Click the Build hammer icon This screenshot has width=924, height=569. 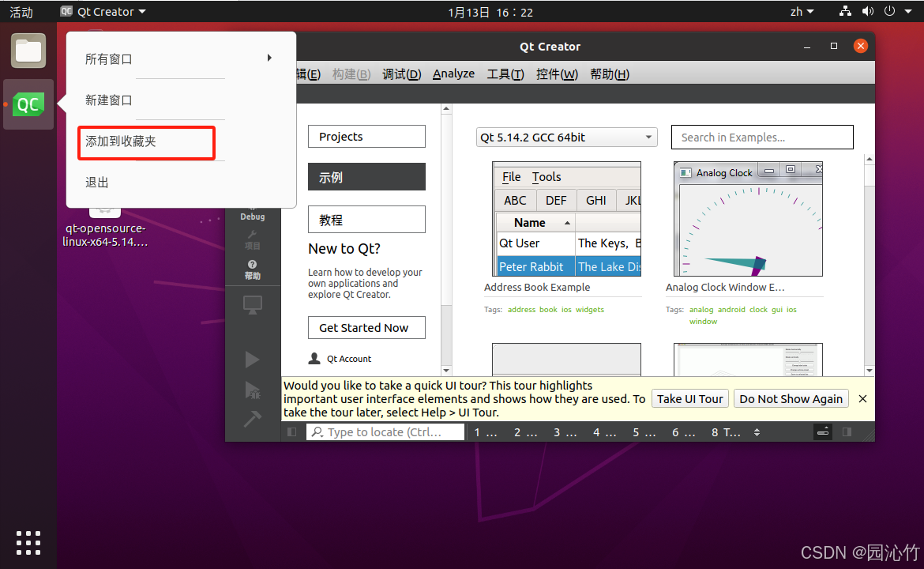tap(252, 419)
